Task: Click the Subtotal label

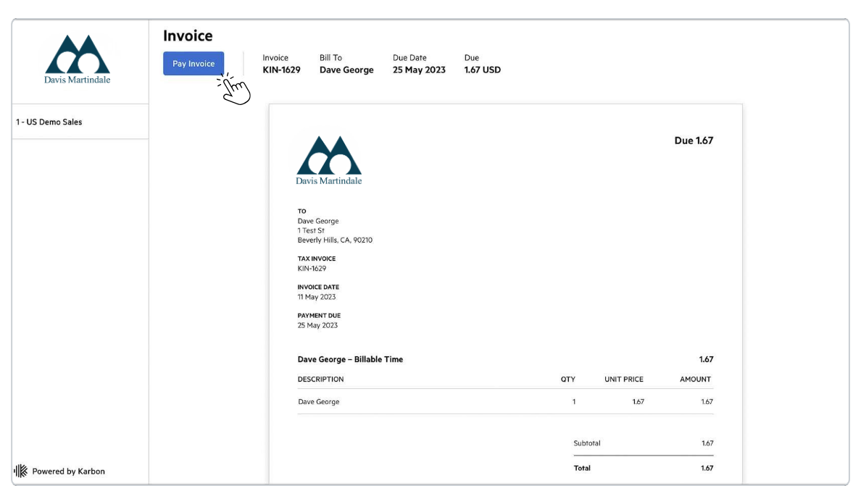Action: click(586, 443)
